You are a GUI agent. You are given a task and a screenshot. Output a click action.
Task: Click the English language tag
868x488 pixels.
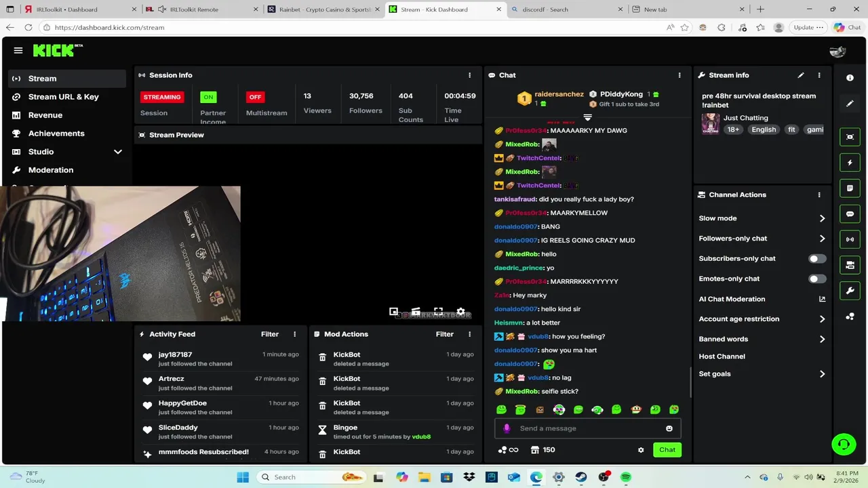coord(764,129)
